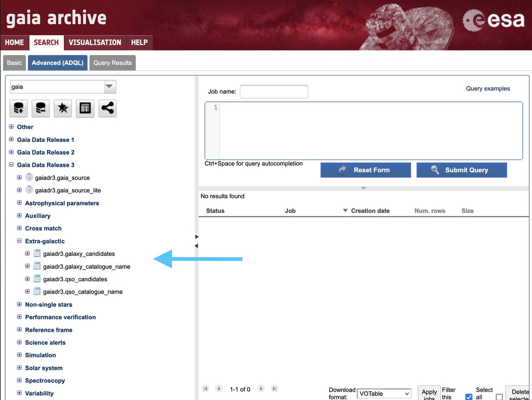Image resolution: width=532 pixels, height=400 pixels.
Task: Expand the Auxiliary node
Action: (x=20, y=216)
